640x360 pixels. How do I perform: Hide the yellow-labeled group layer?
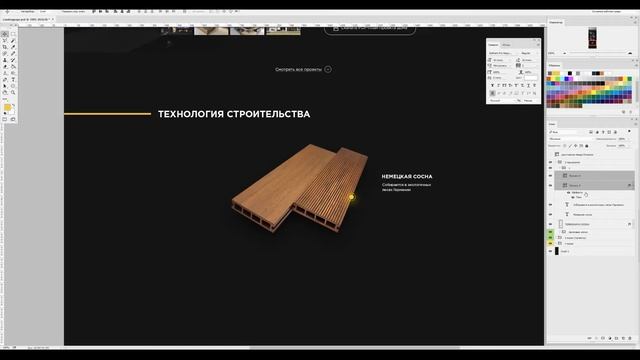(550, 244)
